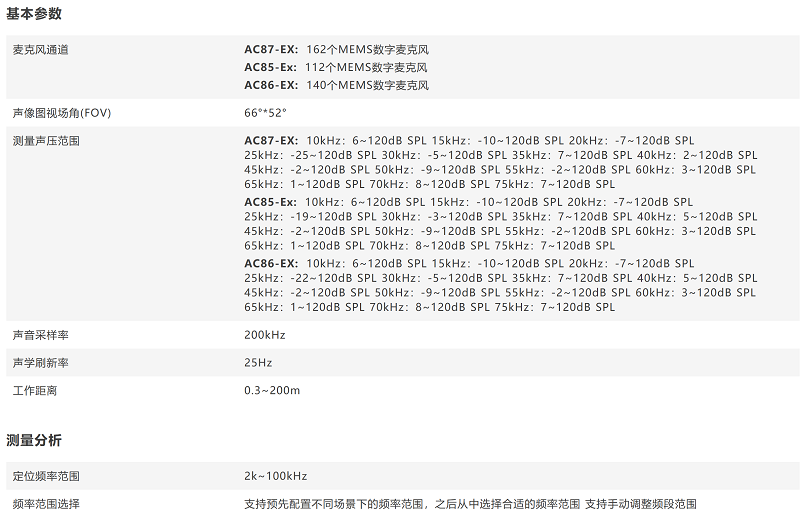Select the 麦克风通道 row label
Screen dimensions: 800x528
tap(41, 50)
